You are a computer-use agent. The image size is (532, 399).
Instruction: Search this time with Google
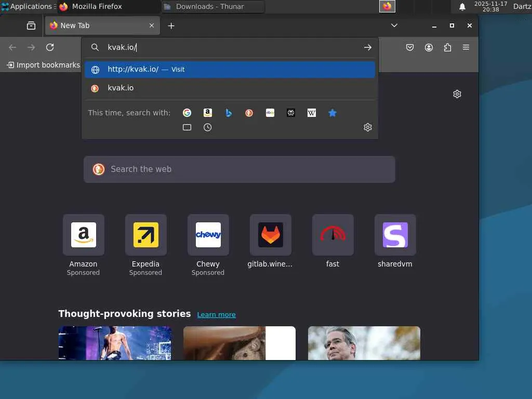click(187, 113)
